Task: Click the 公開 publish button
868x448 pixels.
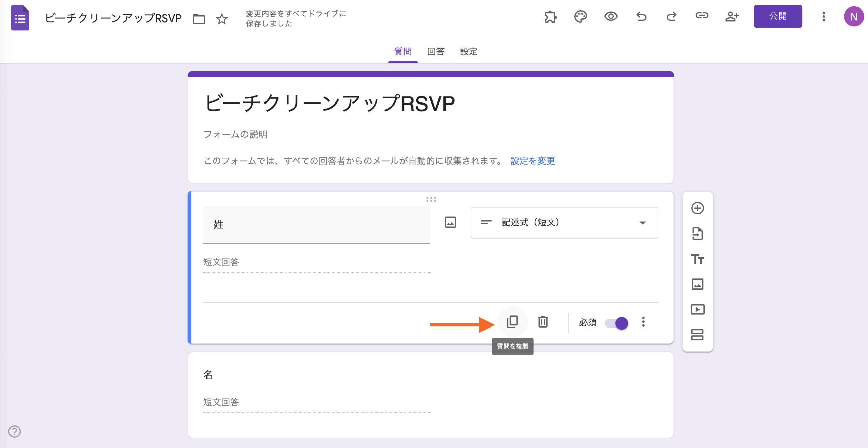Action: click(x=777, y=16)
